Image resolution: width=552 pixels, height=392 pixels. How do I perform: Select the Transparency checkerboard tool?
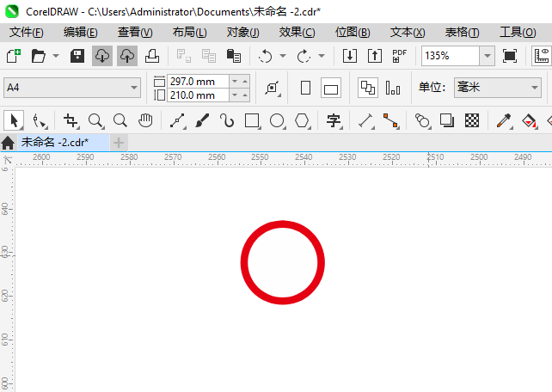coord(472,120)
